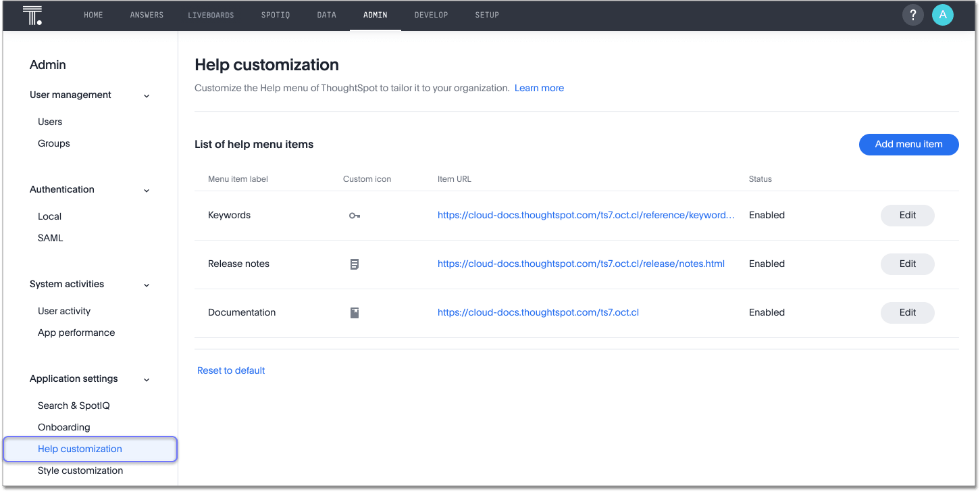Screen dimensions: 980x492
Task: Click the Documentation custom icon
Action: click(x=355, y=312)
